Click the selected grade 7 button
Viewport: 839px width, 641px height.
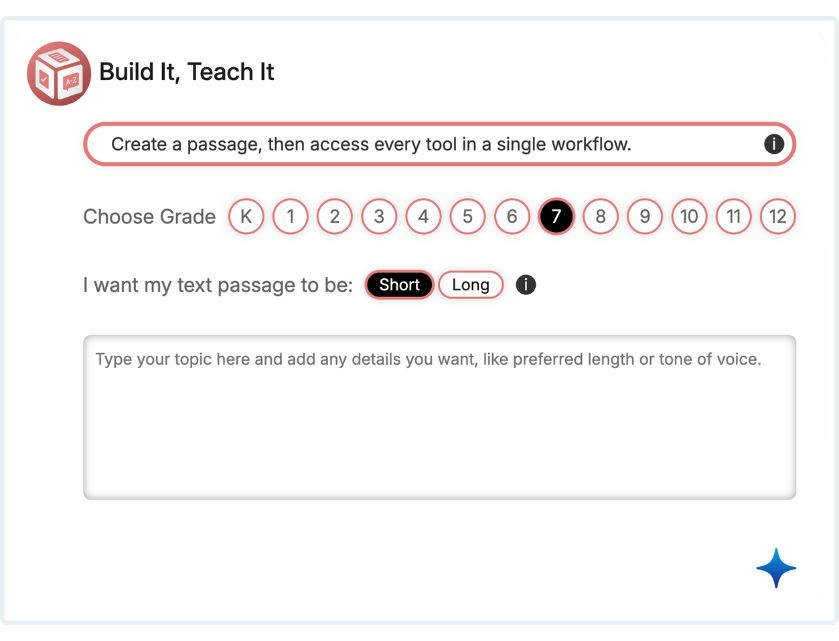(x=556, y=217)
